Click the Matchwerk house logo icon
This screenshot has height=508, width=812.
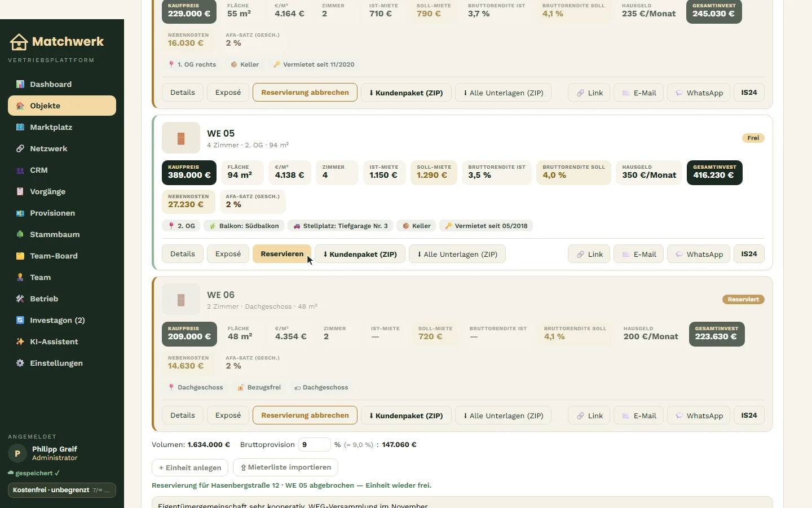(19, 42)
